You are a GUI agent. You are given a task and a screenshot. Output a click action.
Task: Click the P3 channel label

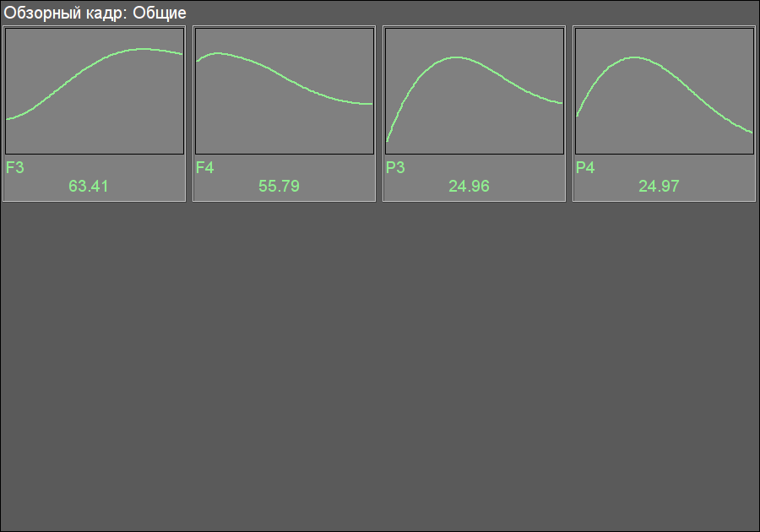coord(395,168)
